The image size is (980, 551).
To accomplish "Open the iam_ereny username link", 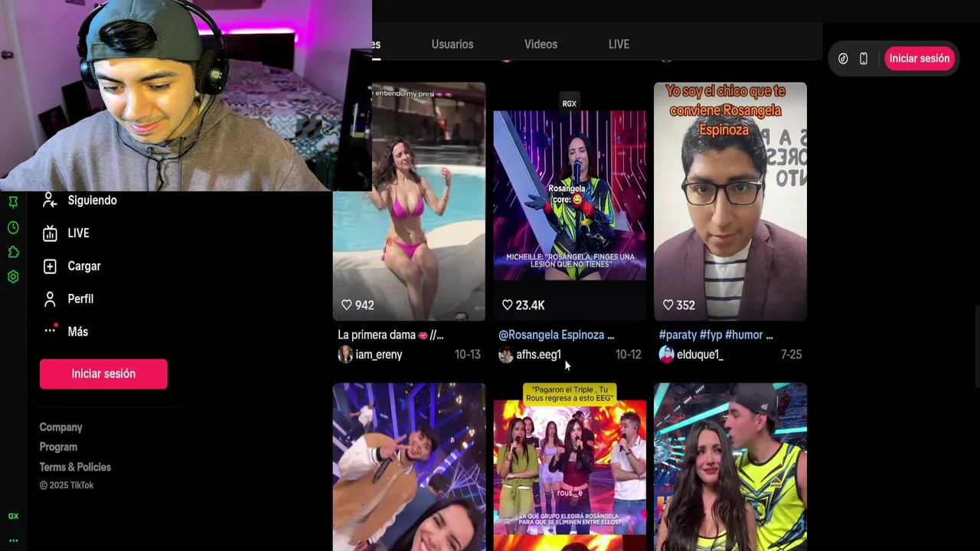I will 379,354.
